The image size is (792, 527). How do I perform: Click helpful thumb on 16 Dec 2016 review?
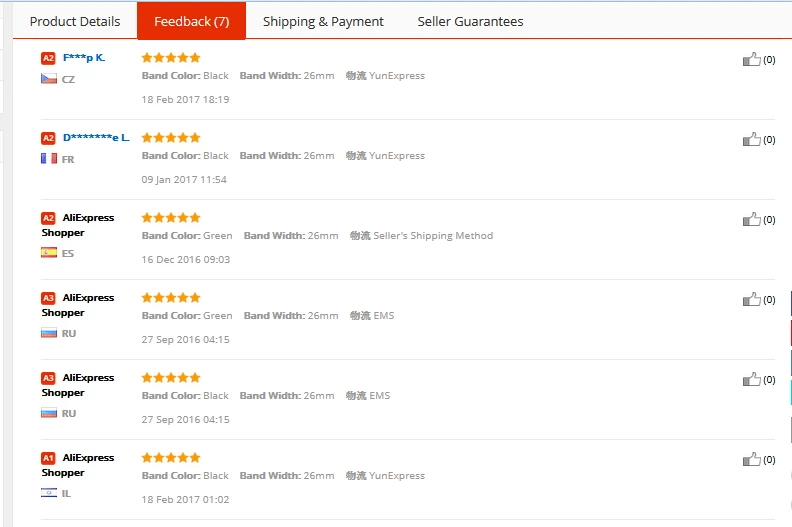pos(751,219)
